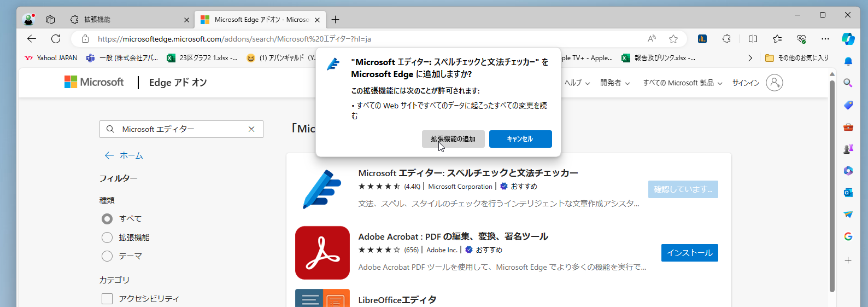Open 報告及びリンク.xlsx bookmark

pyautogui.click(x=658, y=58)
